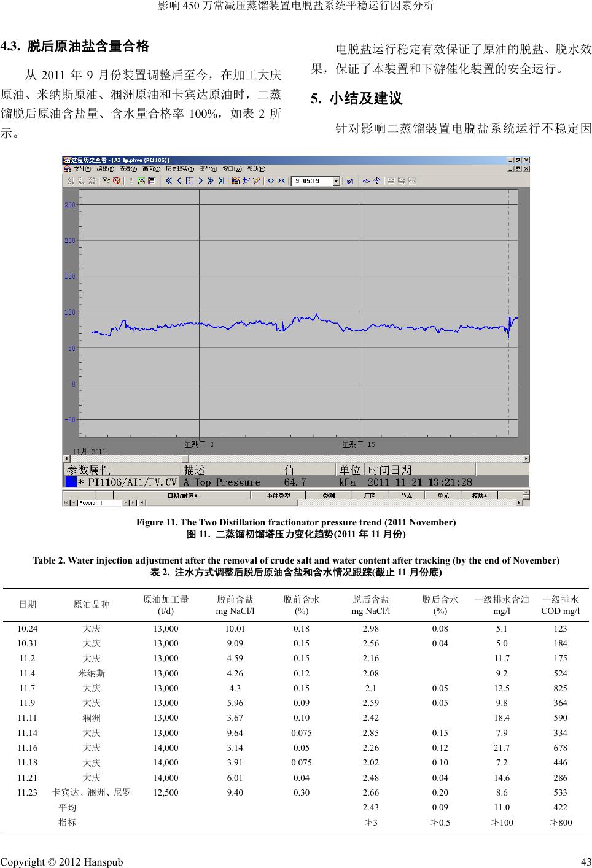Click the right arrow of the chart scrollbar
The image size is (592, 868).
[525, 459]
